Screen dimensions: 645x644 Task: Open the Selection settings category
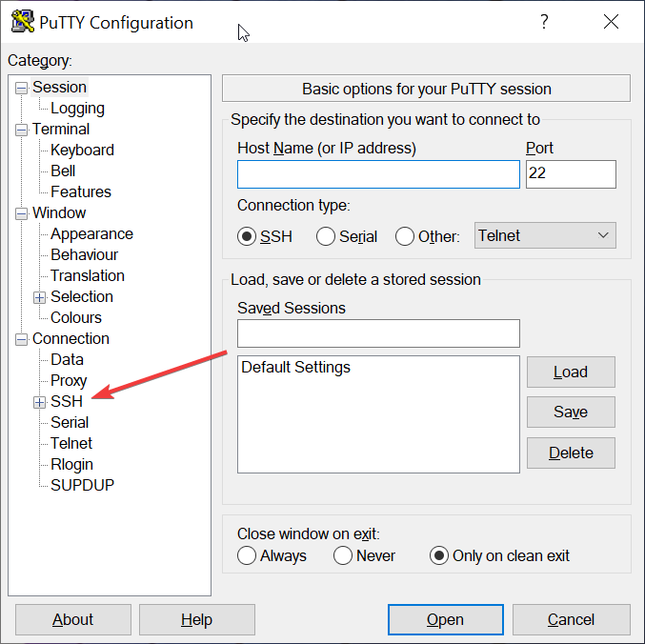tap(81, 297)
